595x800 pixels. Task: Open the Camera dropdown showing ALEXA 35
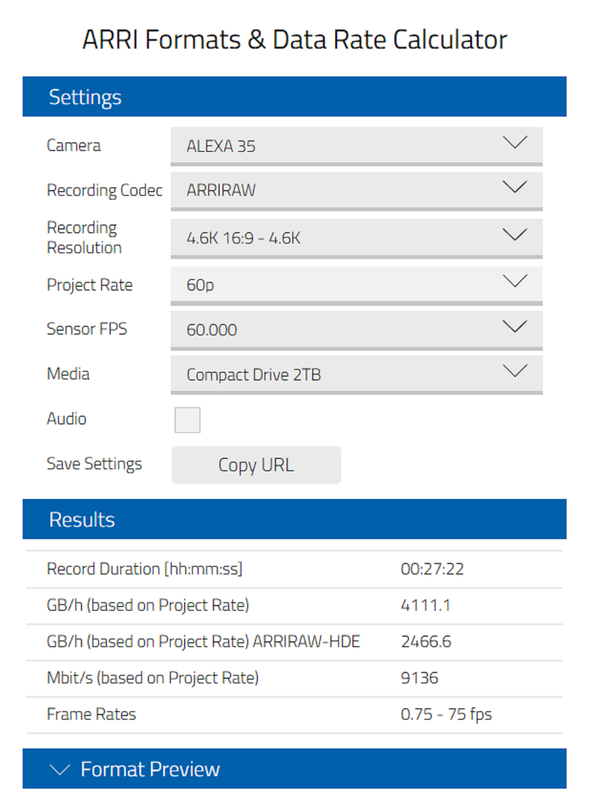click(356, 146)
